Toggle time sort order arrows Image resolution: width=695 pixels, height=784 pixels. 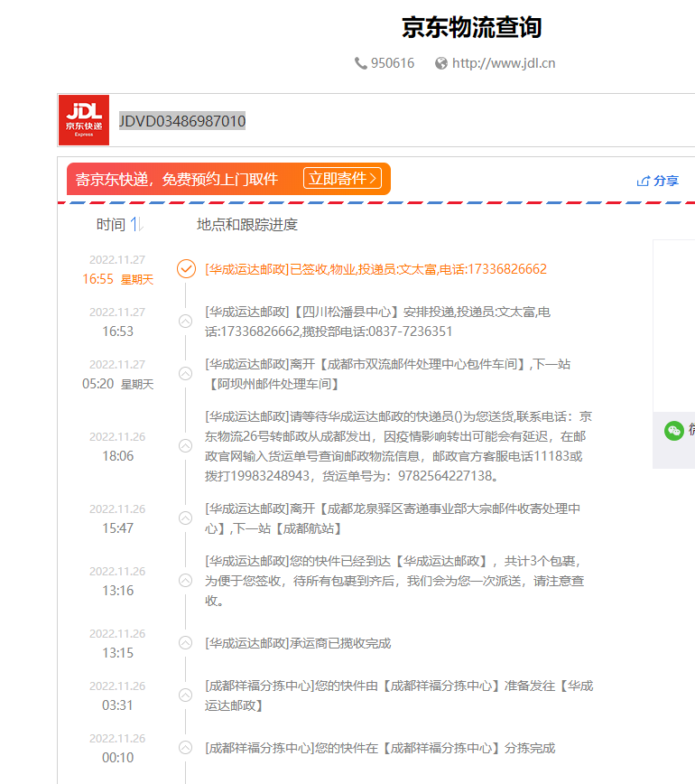coord(137,225)
